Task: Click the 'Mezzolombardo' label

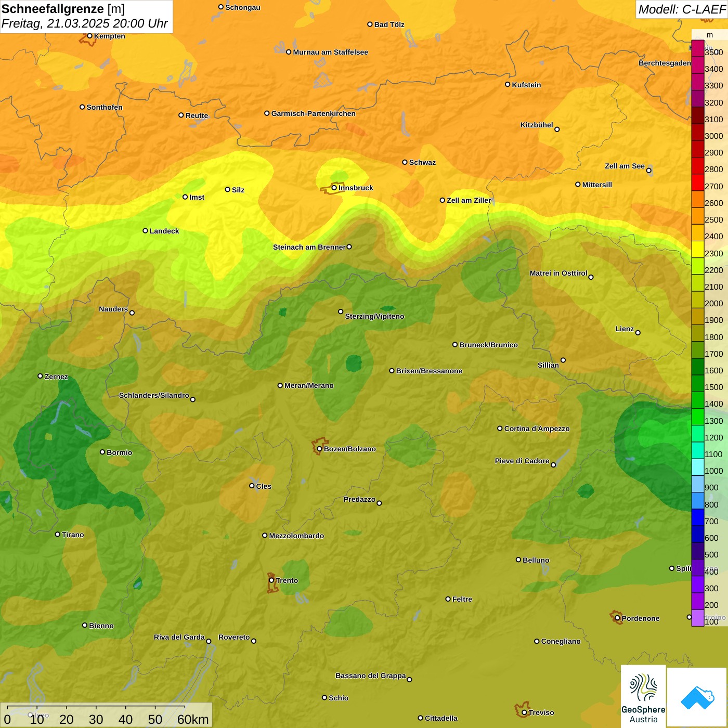Action: 296,536
